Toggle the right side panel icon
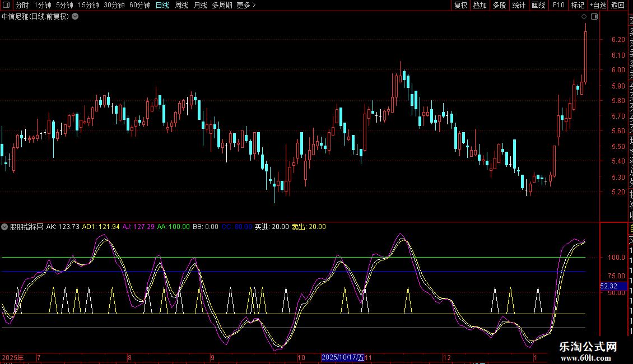 (x=594, y=17)
